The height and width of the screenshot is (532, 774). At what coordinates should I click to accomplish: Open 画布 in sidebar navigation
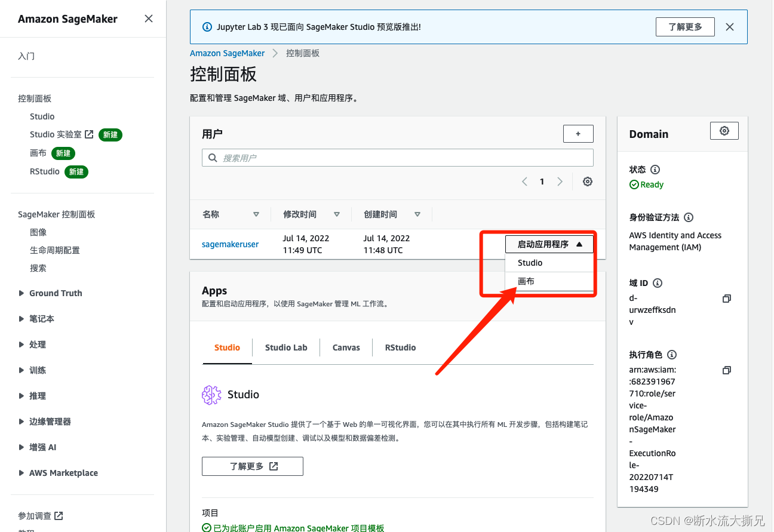pyautogui.click(x=38, y=153)
